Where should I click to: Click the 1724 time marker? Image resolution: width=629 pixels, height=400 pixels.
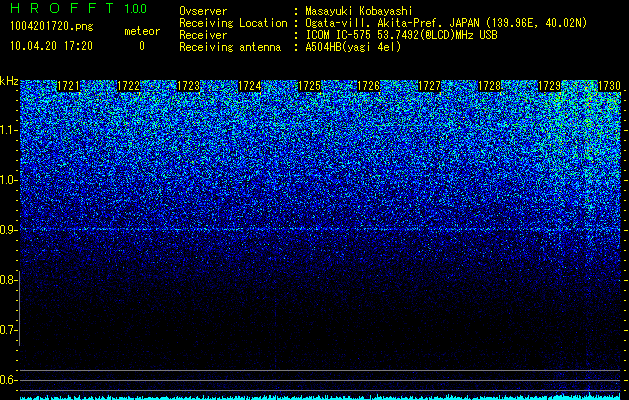(x=250, y=86)
